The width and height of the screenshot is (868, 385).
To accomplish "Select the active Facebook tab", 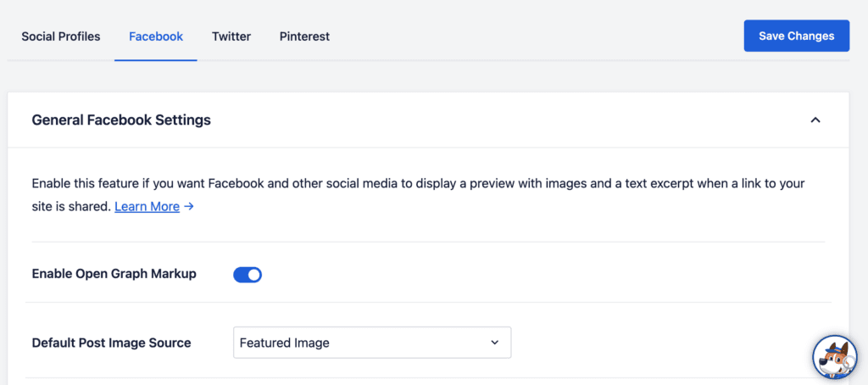I will click(156, 36).
